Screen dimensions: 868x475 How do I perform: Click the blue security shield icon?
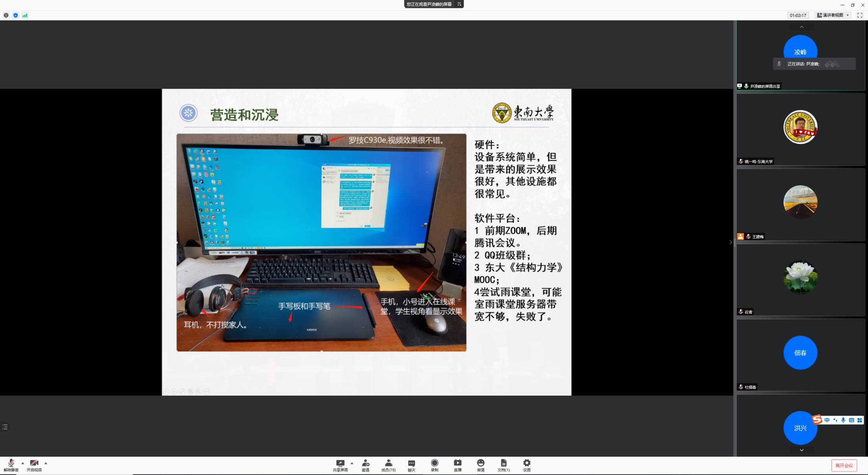pyautogui.click(x=15, y=15)
